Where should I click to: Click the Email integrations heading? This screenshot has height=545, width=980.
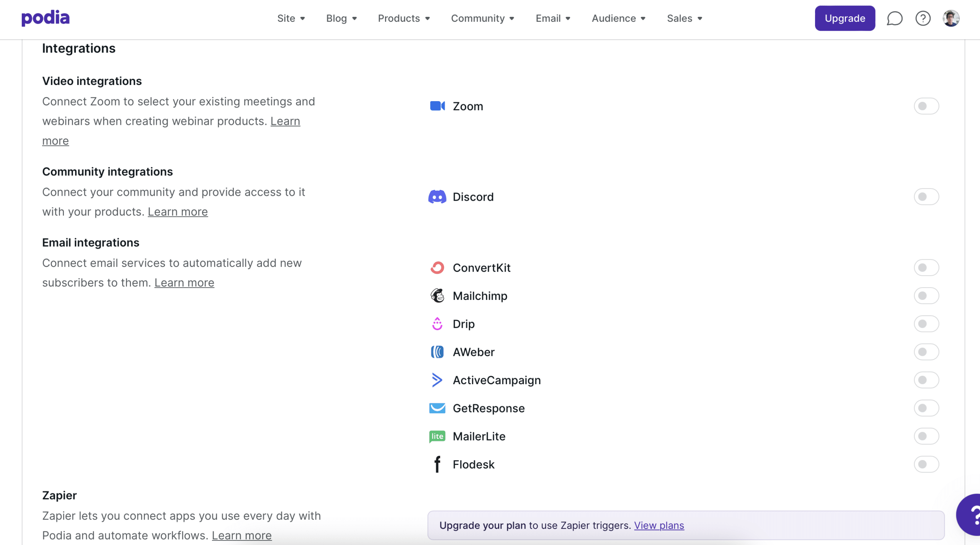coord(91,243)
